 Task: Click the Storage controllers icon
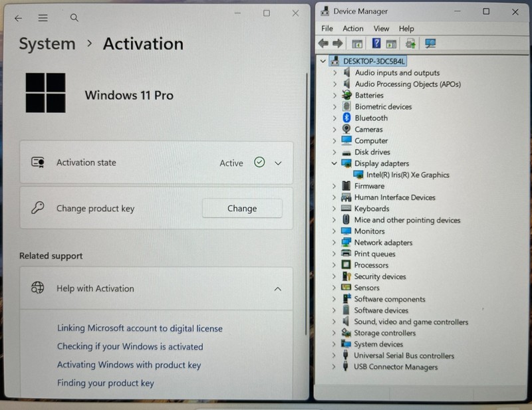346,332
